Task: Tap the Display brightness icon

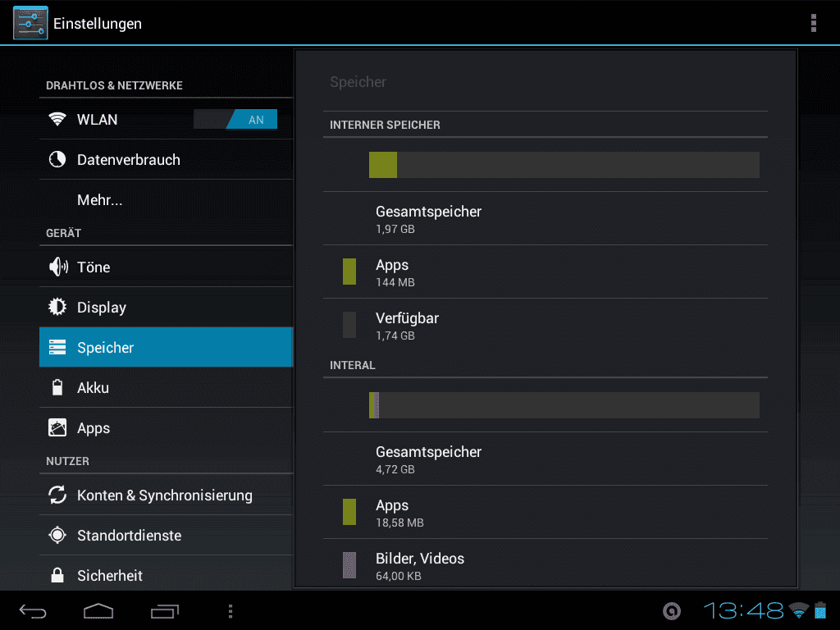Action: 57,307
